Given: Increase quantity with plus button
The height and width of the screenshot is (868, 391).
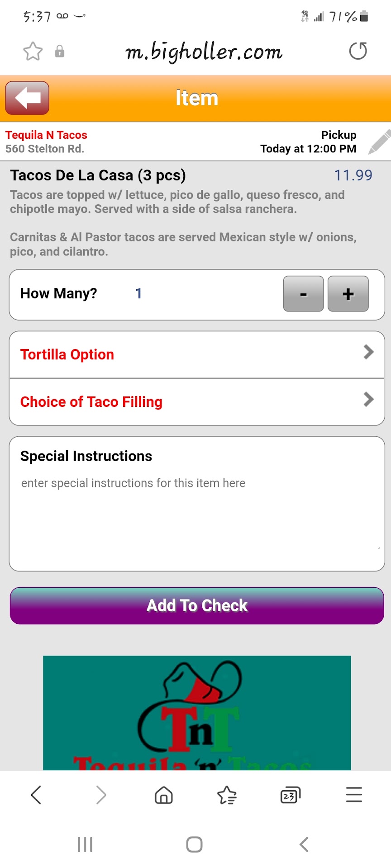Looking at the screenshot, I should pos(348,294).
